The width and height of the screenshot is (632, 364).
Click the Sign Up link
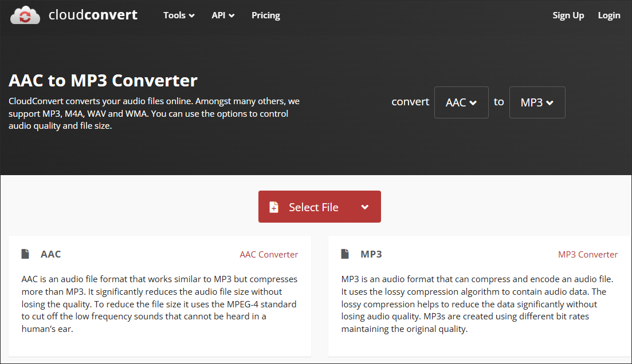[x=568, y=15]
